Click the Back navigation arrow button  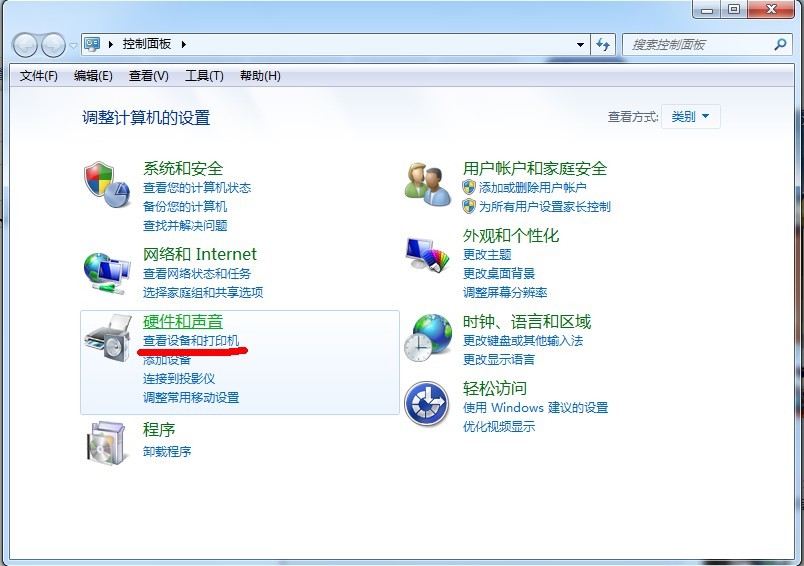pos(25,45)
